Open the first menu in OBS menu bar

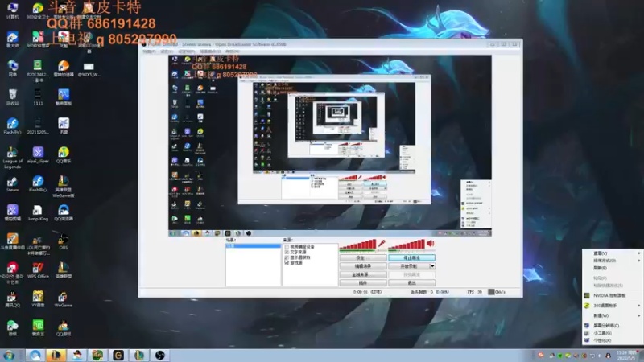(x=149, y=51)
